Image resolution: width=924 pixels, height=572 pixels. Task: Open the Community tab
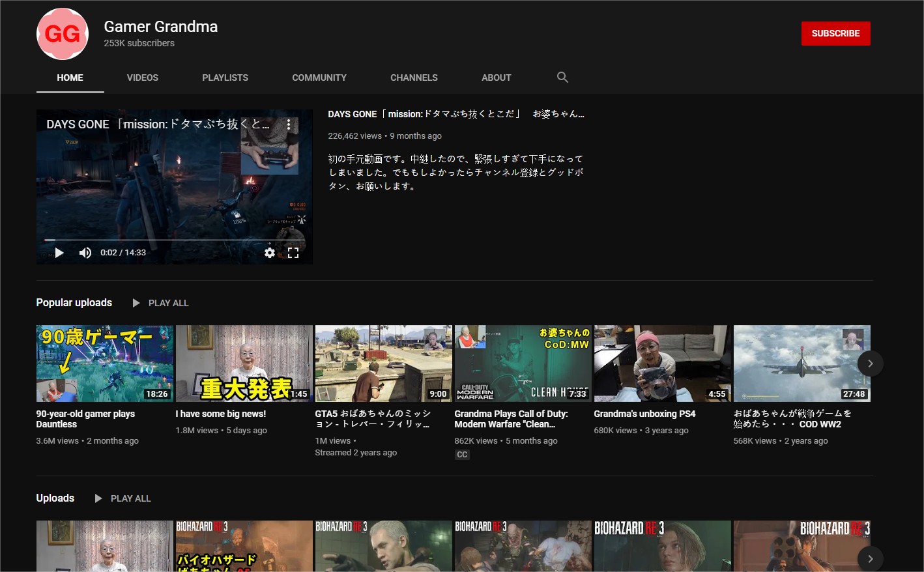[319, 78]
